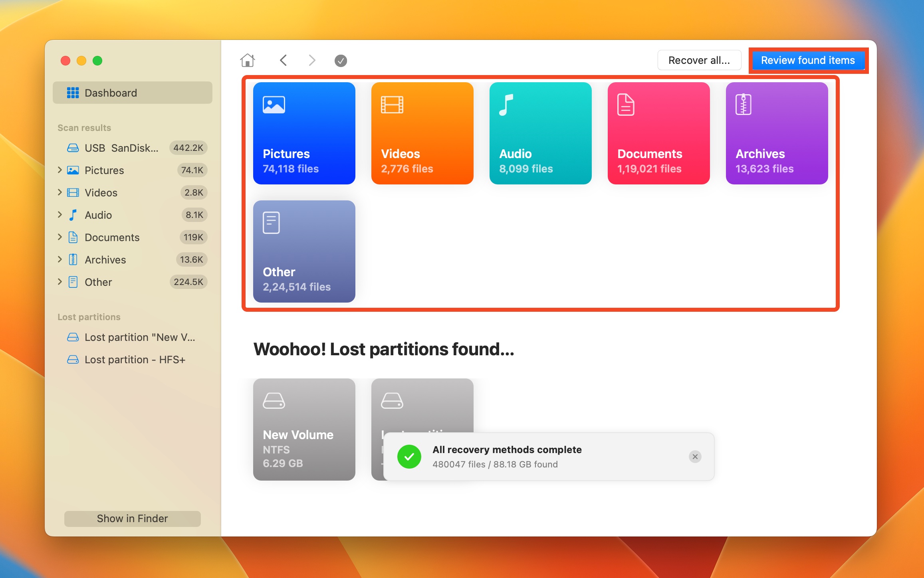
Task: Click Show in Finder button
Action: pos(133,519)
